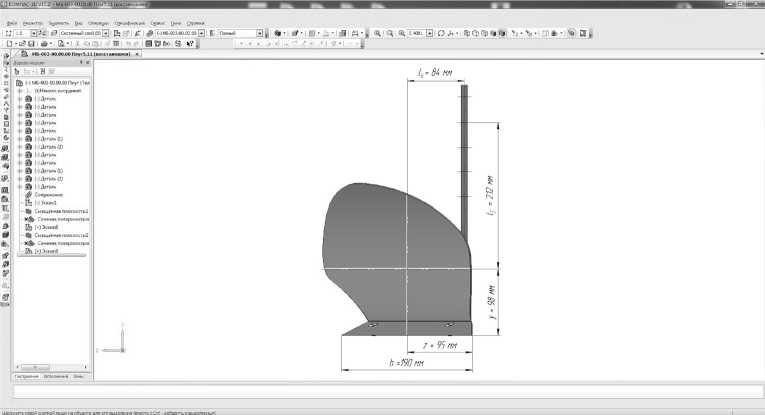The image size is (765, 415).
Task: Click the Open file icon
Action: (19, 44)
